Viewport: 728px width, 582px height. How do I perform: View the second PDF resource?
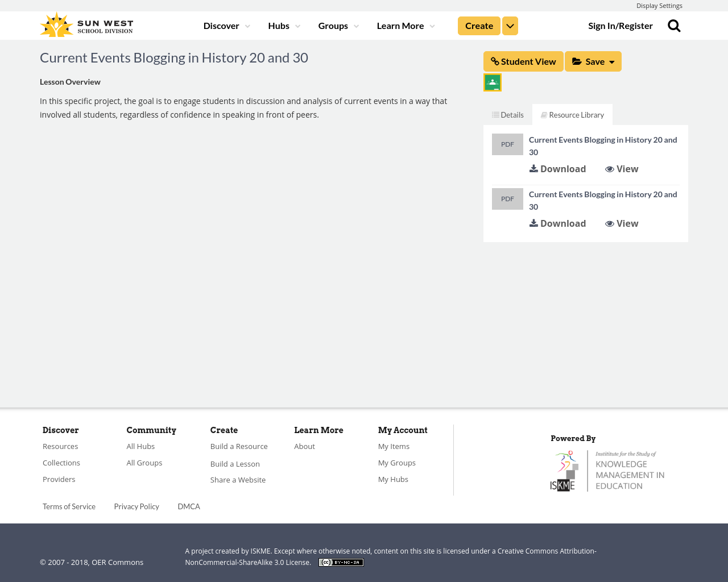[x=622, y=223]
